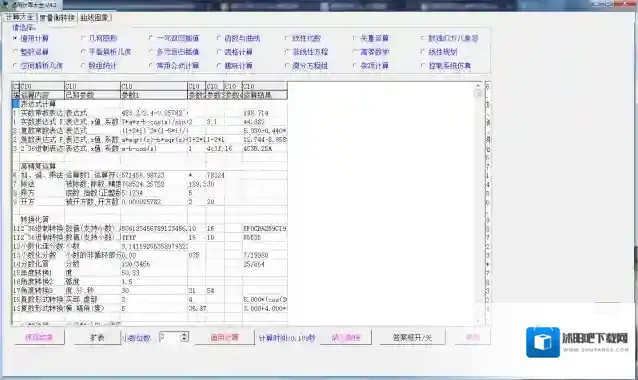Click the red-text recalculate button
Screen dimensions: 638x380
click(x=225, y=337)
